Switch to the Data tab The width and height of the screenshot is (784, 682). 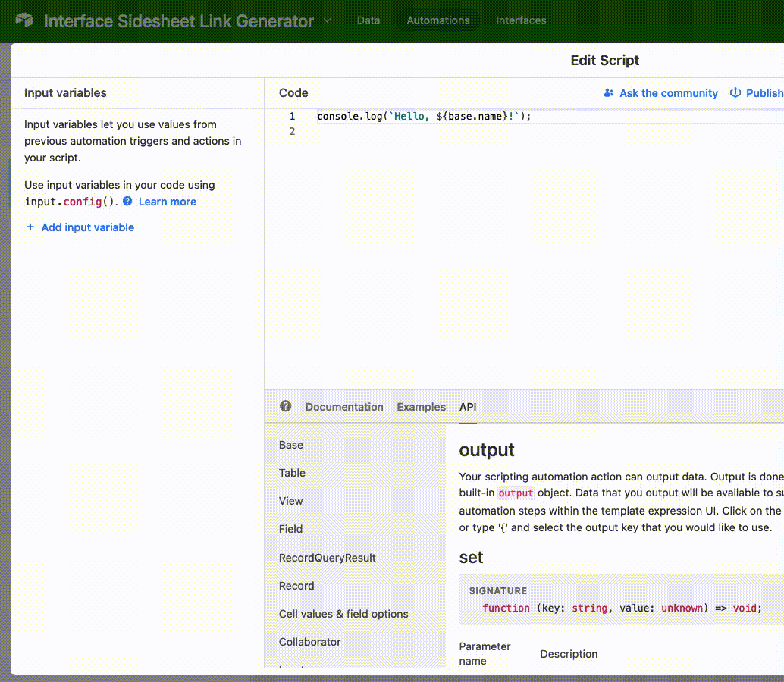click(x=368, y=20)
